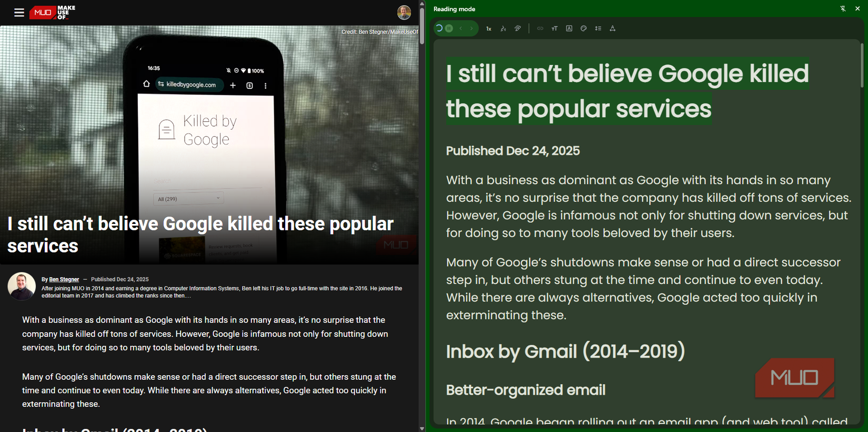The height and width of the screenshot is (432, 868).
Task: Click the author's profile photo
Action: pos(22,286)
